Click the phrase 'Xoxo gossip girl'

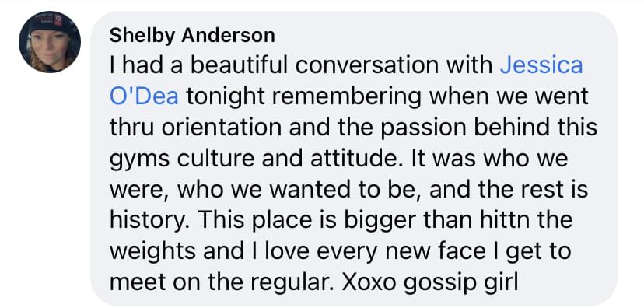pos(430,283)
